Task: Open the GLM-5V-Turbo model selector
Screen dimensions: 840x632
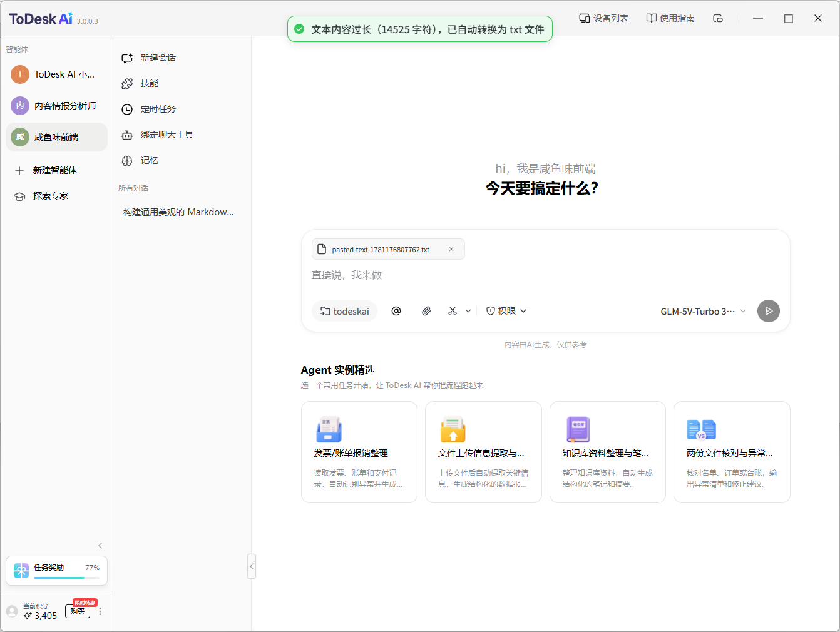Action: 704,311
